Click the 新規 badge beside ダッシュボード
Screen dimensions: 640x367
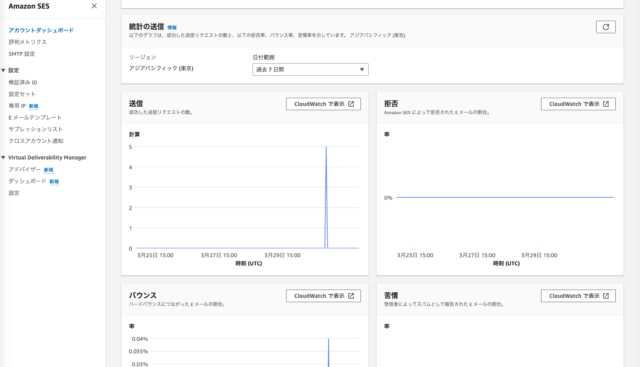pos(54,182)
